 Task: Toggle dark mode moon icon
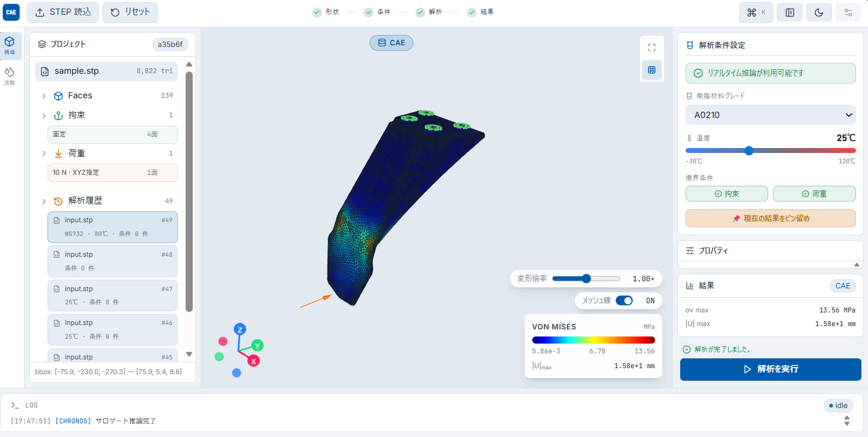click(x=819, y=13)
